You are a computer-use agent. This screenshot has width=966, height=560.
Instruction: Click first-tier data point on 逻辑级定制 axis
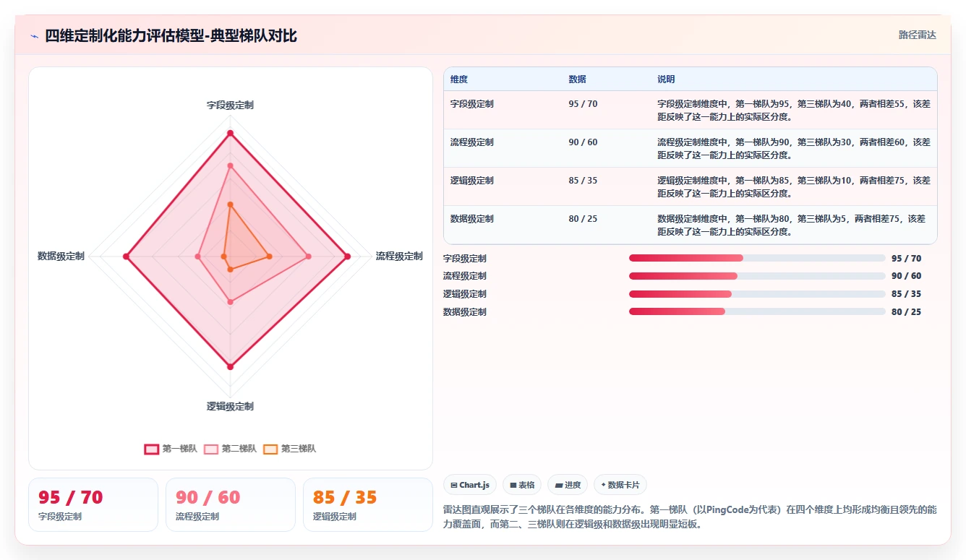[230, 367]
